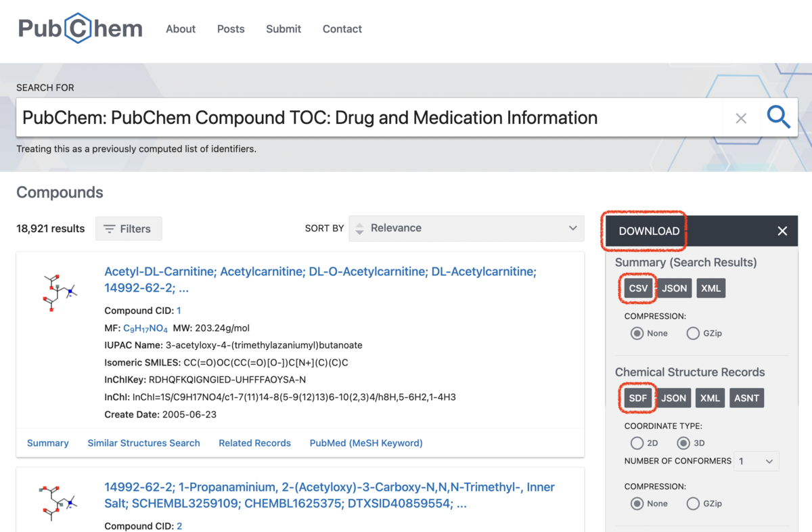Open Similar Structures Search link
The height and width of the screenshot is (532, 812).
tap(143, 443)
